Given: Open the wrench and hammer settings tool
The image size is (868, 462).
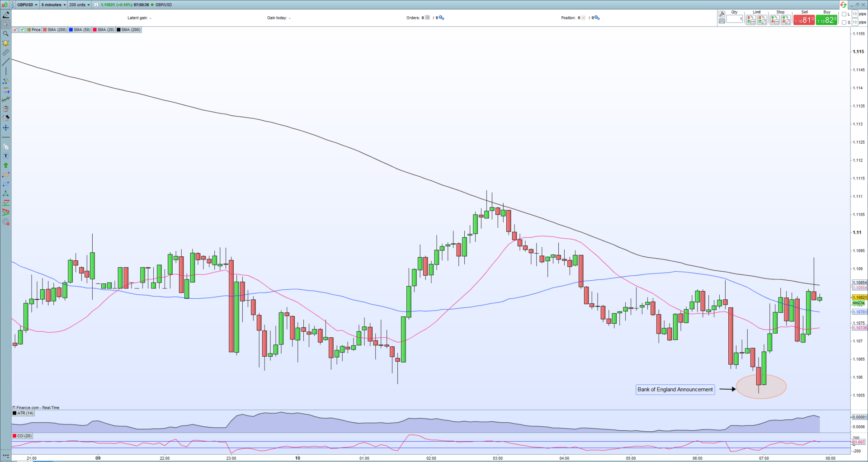Looking at the screenshot, I should (6, 118).
